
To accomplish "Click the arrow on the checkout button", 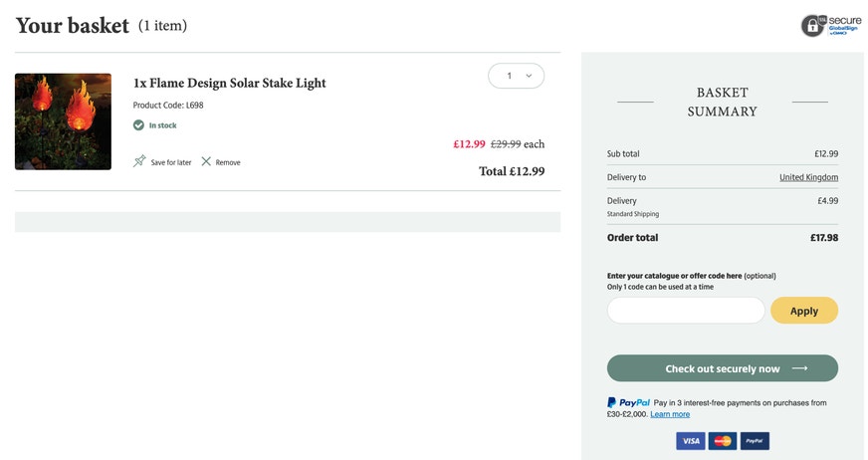I will tap(799, 368).
